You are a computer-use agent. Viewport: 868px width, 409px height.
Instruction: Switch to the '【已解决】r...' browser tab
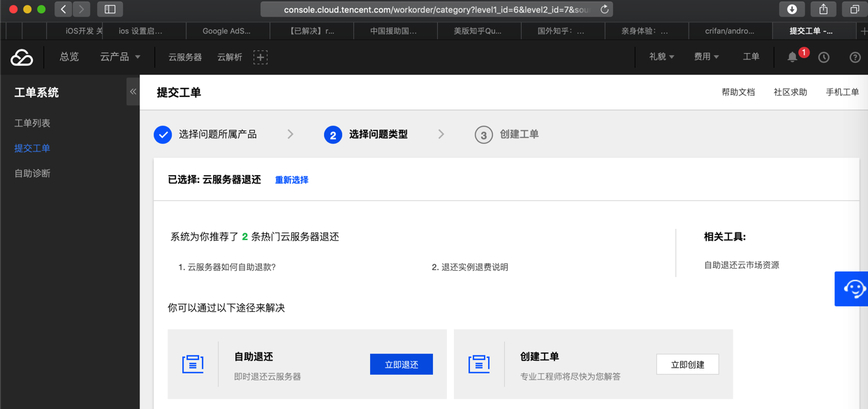312,31
